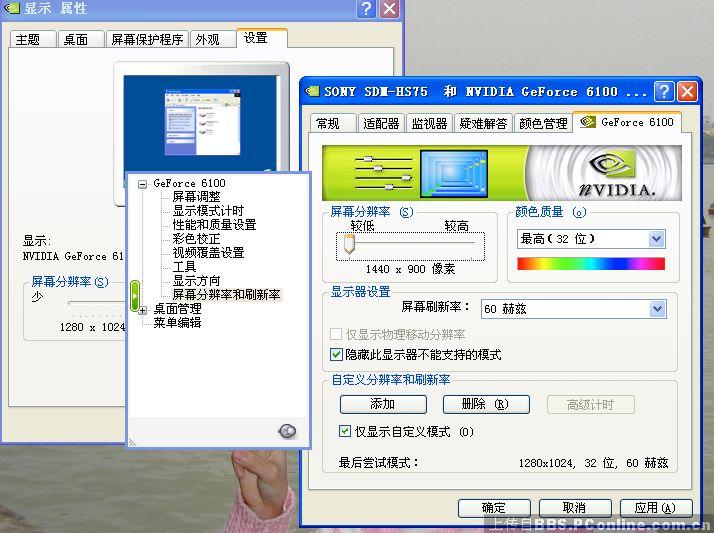Click the 应用 (A) button
Image resolution: width=714 pixels, height=533 pixels.
click(x=656, y=508)
